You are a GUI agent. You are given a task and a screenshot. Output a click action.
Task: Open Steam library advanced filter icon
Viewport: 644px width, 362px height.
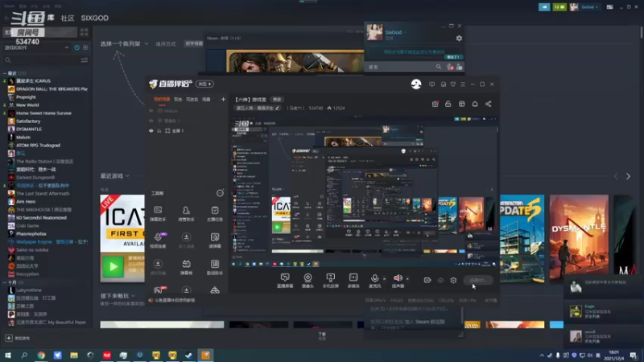[85, 60]
